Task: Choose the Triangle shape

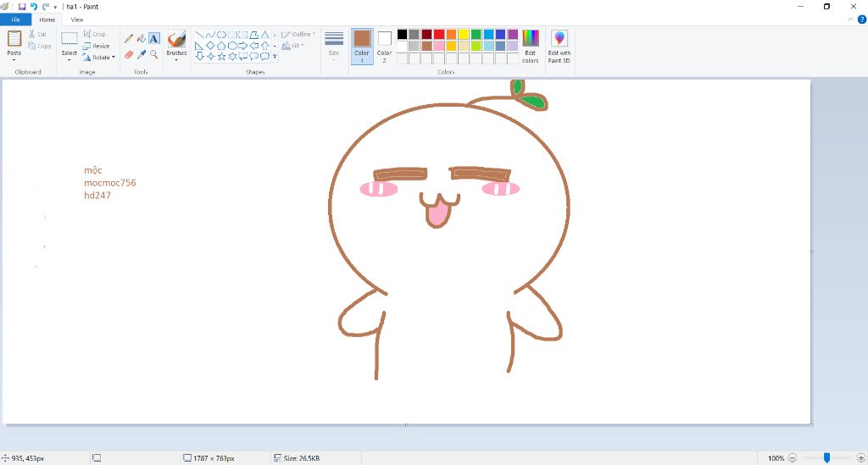Action: point(265,35)
